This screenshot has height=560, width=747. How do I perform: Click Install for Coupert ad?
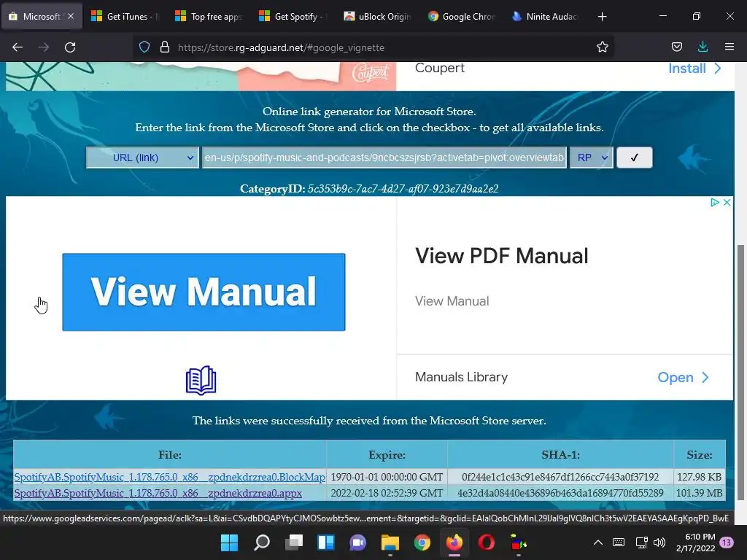coord(694,69)
